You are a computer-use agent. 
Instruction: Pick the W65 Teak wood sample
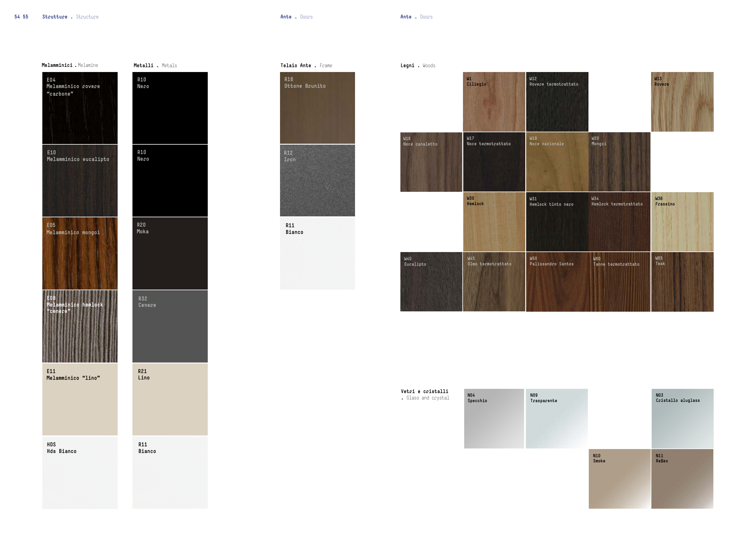click(682, 282)
